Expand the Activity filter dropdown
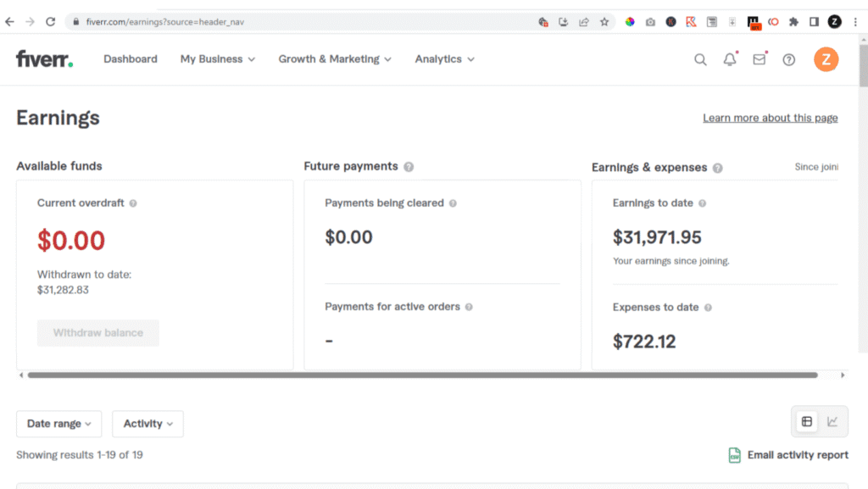This screenshot has height=489, width=868. tap(147, 424)
